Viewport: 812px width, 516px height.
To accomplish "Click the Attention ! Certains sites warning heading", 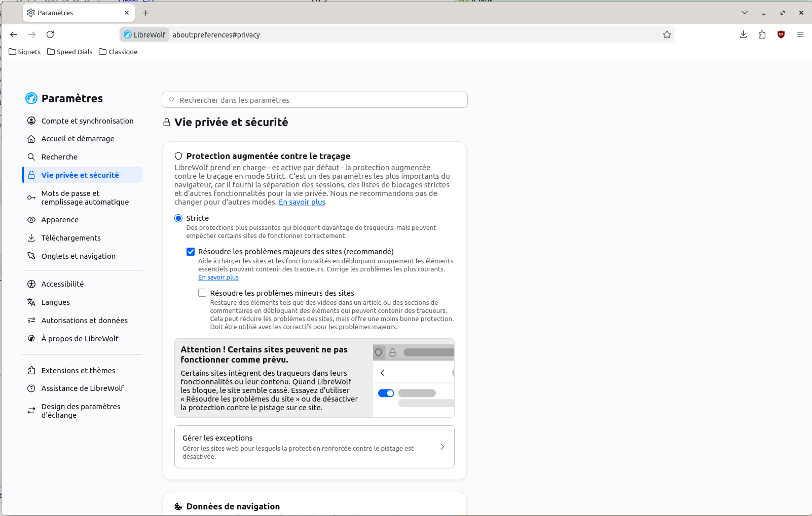I will click(x=264, y=354).
